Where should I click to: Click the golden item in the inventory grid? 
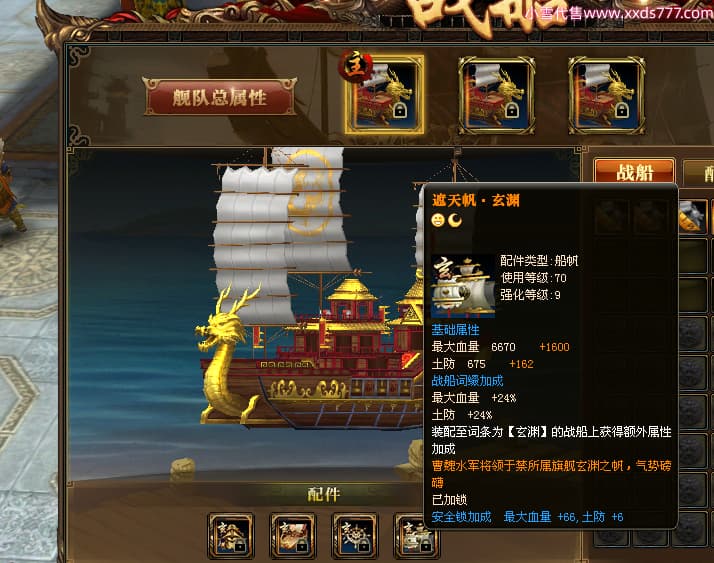tap(693, 216)
